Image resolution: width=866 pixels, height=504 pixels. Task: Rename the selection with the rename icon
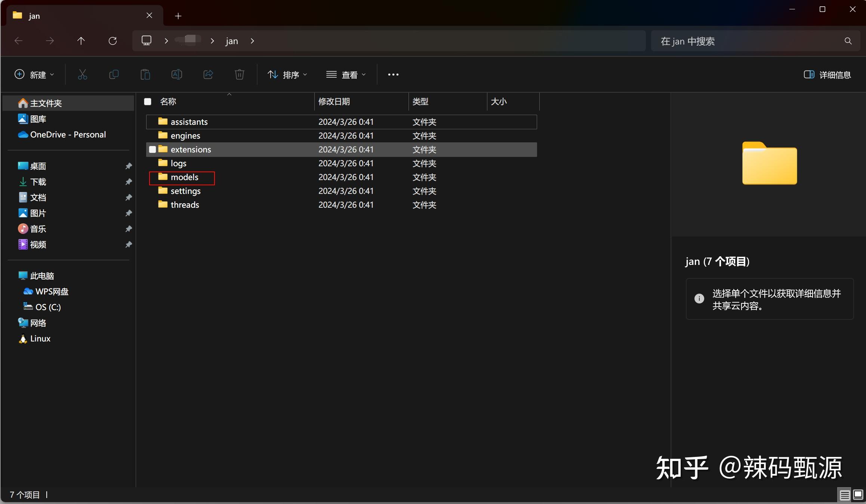(x=176, y=75)
